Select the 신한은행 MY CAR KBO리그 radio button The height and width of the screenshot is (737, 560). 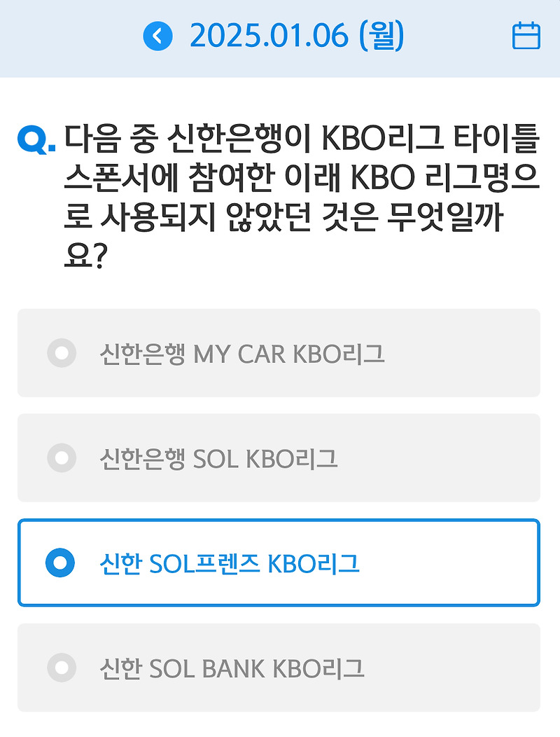[x=62, y=353]
